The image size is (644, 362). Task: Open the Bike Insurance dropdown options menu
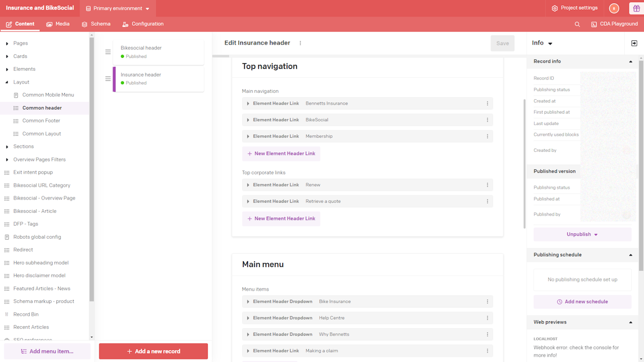pos(487,302)
